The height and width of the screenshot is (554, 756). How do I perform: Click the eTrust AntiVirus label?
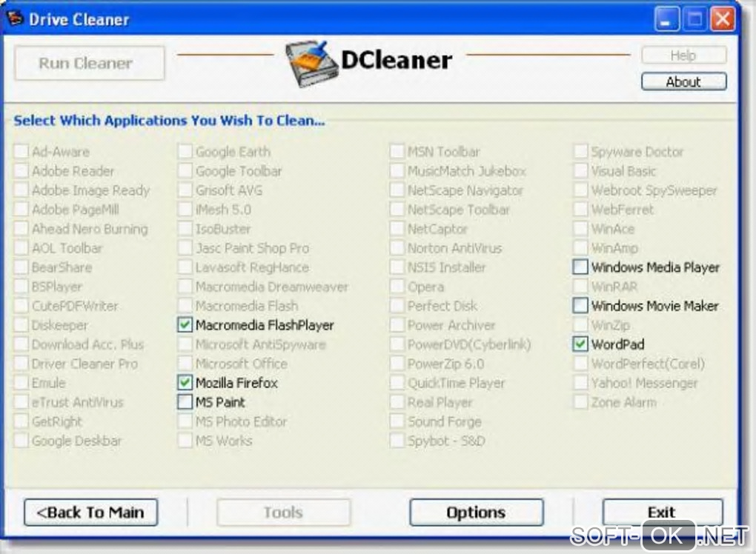(x=78, y=402)
